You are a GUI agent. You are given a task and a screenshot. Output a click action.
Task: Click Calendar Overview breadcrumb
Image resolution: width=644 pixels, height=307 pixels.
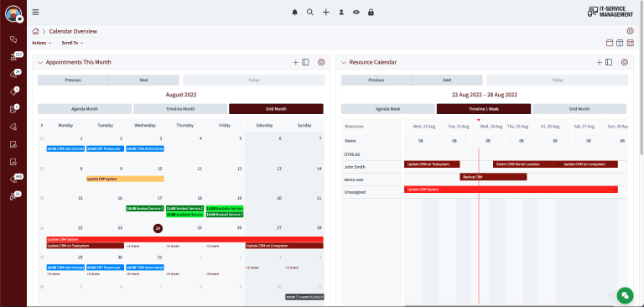(x=73, y=31)
